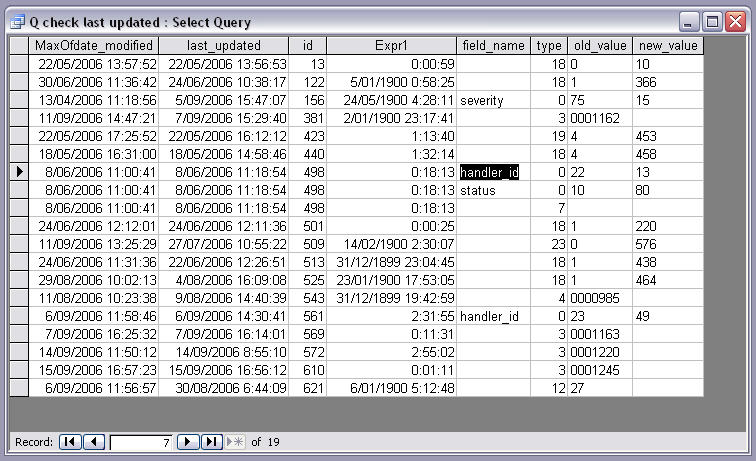This screenshot has width=756, height=461.
Task: Go to the next record
Action: tap(188, 441)
